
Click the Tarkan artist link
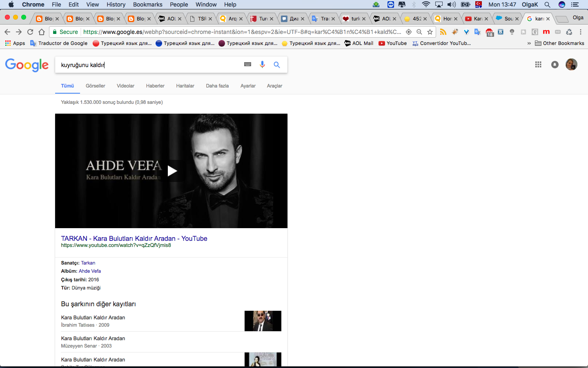click(x=88, y=263)
